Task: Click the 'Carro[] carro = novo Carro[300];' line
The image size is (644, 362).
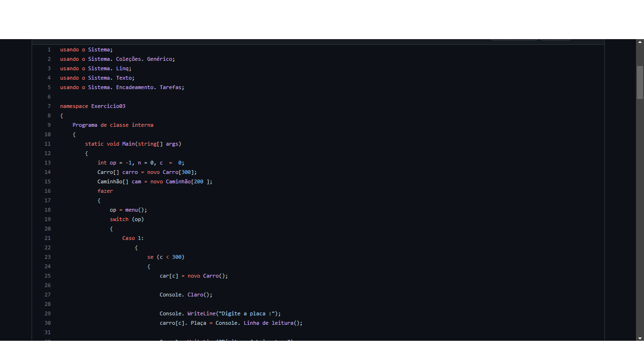Action: click(147, 172)
